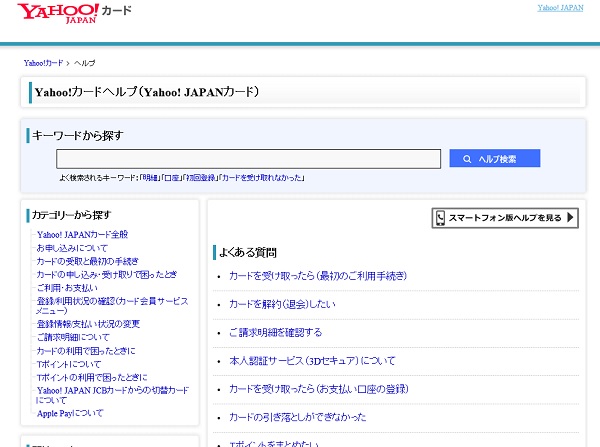Open 登録情報/支払い状況の変更 category
Screen dimensions: 600x447
pos(88,324)
